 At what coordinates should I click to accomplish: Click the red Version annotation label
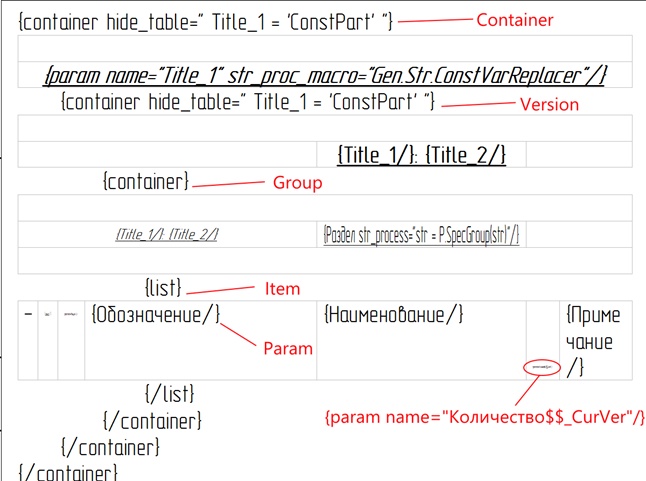coord(549,104)
